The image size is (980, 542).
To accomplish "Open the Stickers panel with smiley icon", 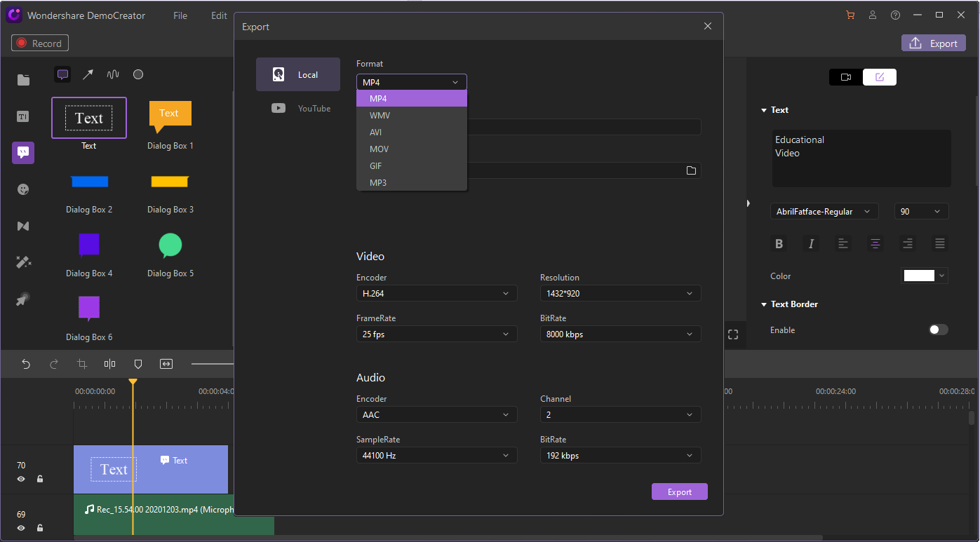I will click(23, 189).
